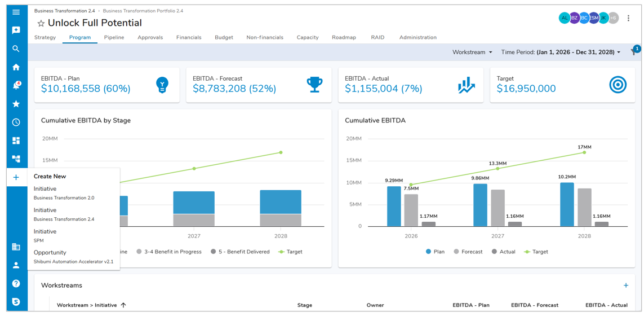Screen dimensions: 644x316
Task: Sort by Workstream > Initiative column header
Action: coord(87,305)
